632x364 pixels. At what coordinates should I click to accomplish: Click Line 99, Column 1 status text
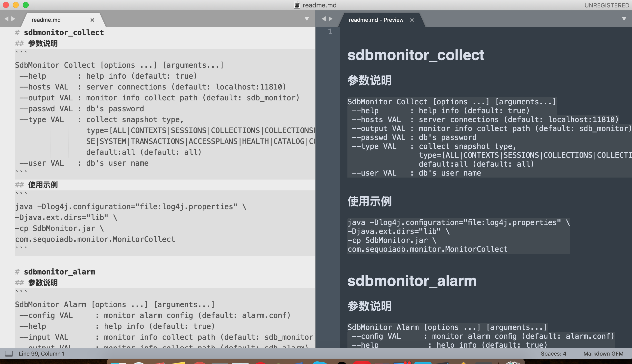42,354
